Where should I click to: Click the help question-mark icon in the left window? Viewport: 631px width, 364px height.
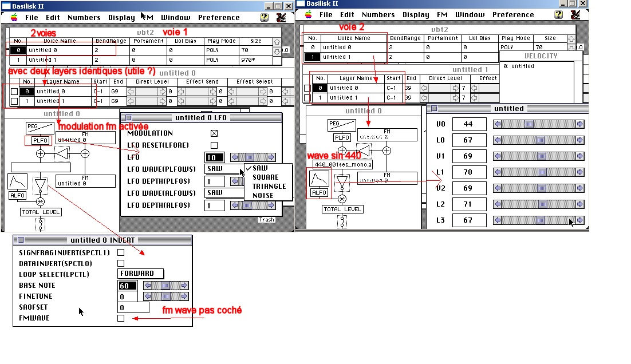pos(264,17)
